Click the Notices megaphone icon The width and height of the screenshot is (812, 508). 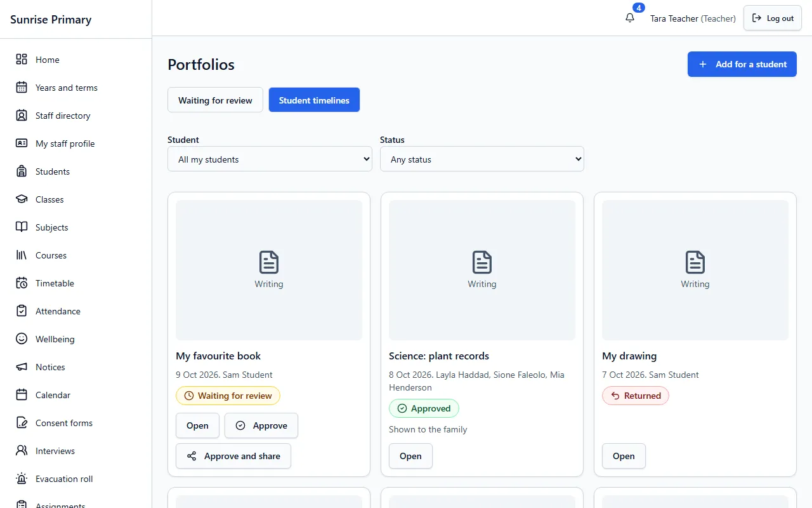(x=22, y=367)
